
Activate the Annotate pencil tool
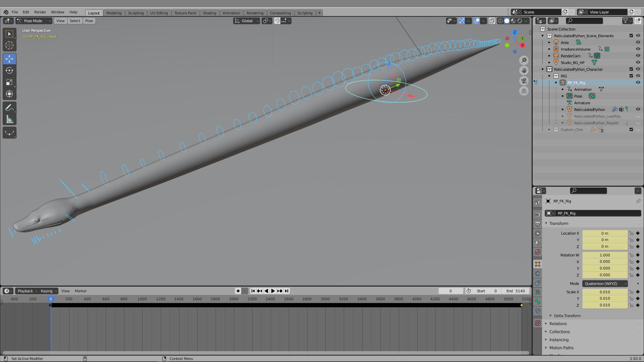point(9,108)
